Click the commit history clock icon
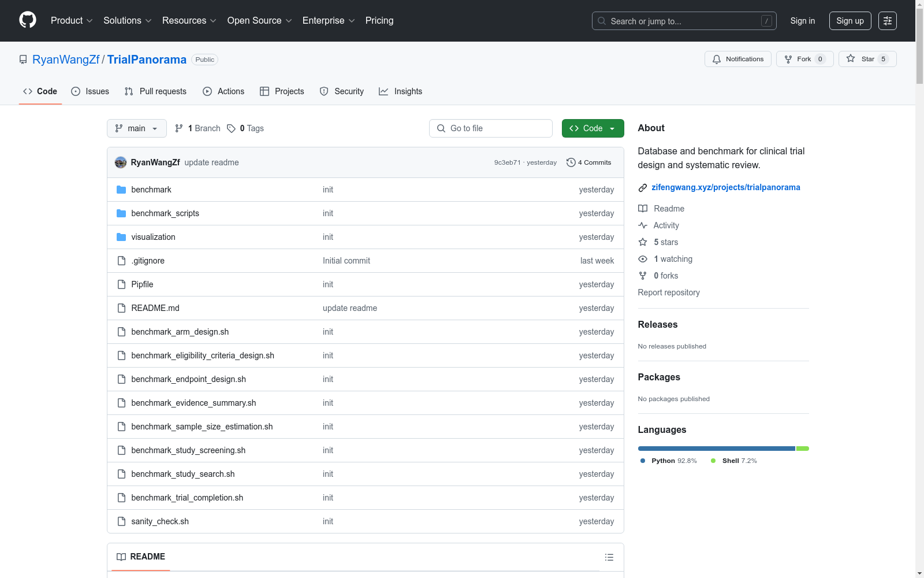Viewport: 924px width, 578px height. click(571, 162)
